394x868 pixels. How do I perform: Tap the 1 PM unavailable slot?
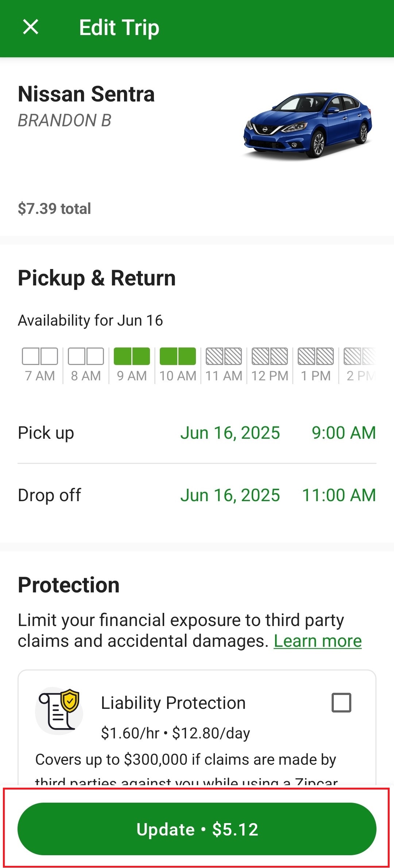[316, 357]
